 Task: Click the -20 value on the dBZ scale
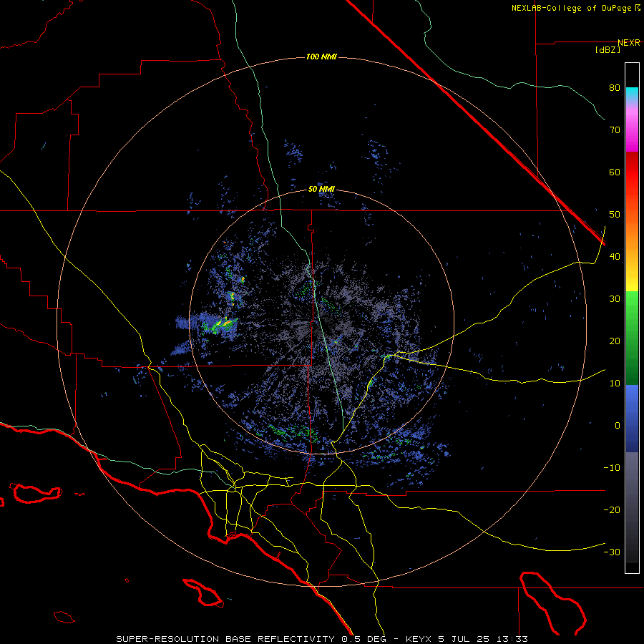tap(612, 510)
